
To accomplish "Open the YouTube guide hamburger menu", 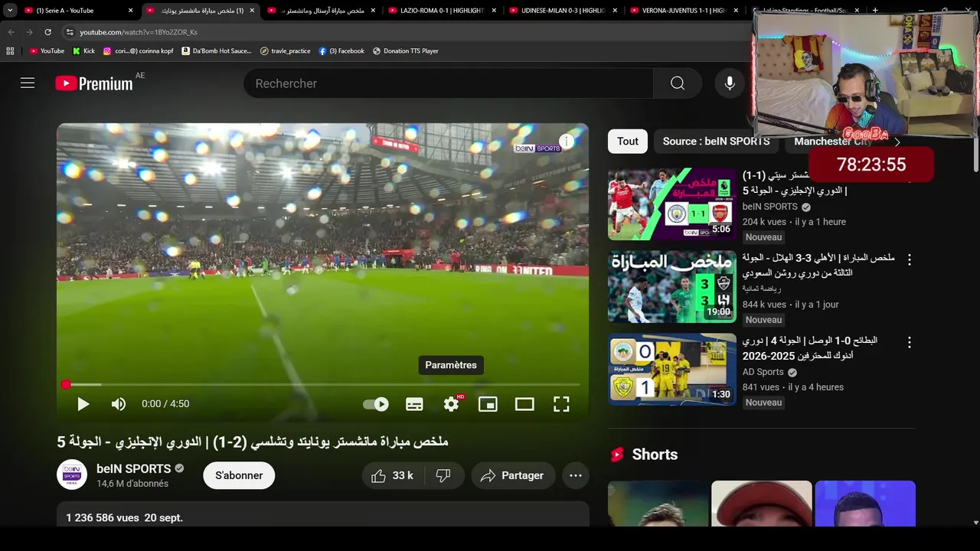I will coord(28,83).
